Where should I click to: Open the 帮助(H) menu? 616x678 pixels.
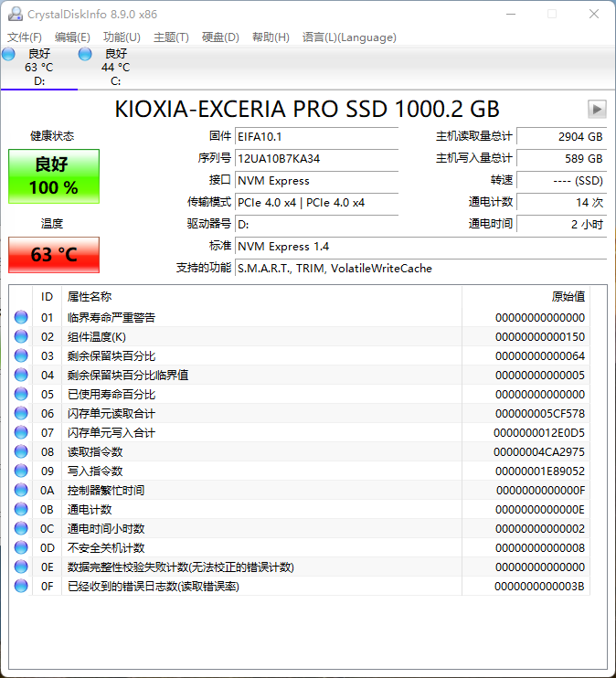[271, 37]
